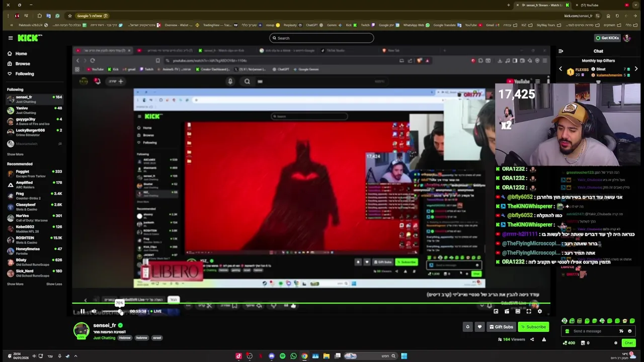644x362 pixels.
Task: Show previous monthly top gifter
Action: pyautogui.click(x=560, y=69)
